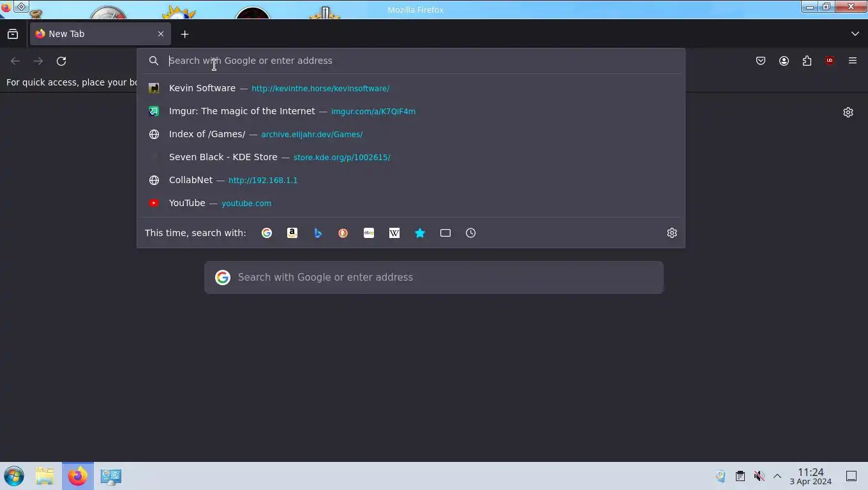Click the Google logo in page search box
The image size is (868, 490).
point(223,278)
